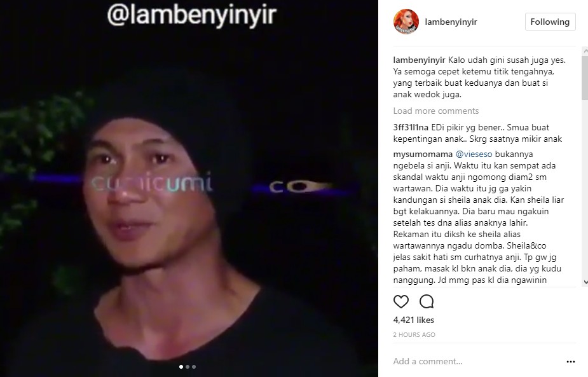This screenshot has height=377, width=588.
Task: Open lambenyinyir username in post header
Action: click(451, 22)
